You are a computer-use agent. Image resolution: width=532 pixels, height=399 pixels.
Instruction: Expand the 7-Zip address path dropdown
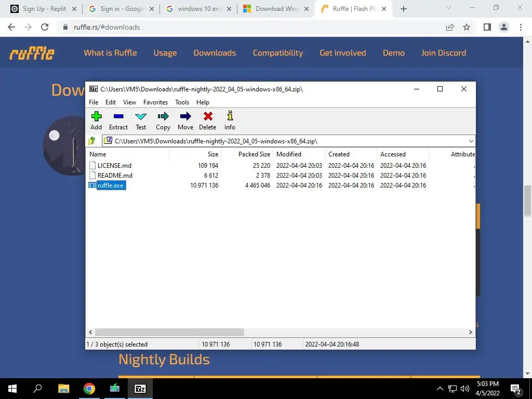(x=471, y=141)
